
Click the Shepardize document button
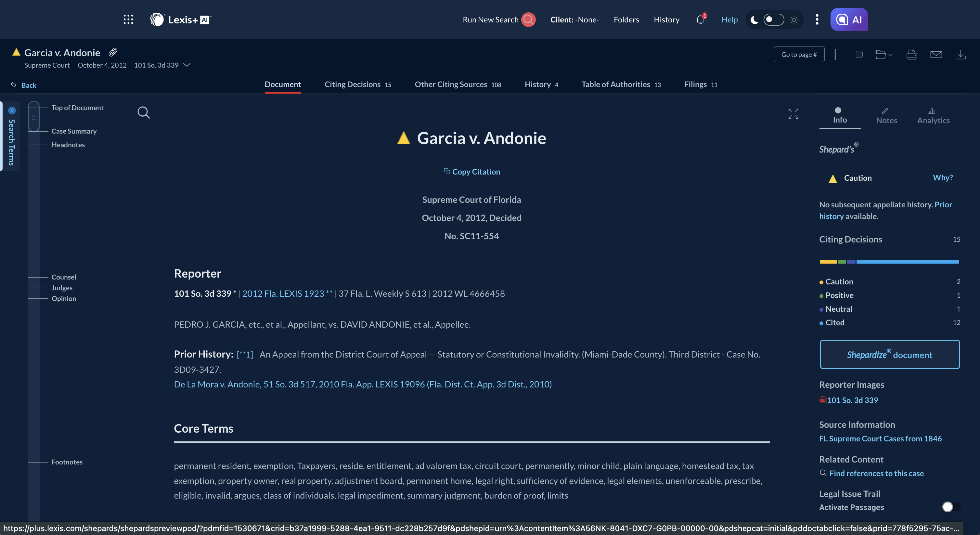coord(889,354)
